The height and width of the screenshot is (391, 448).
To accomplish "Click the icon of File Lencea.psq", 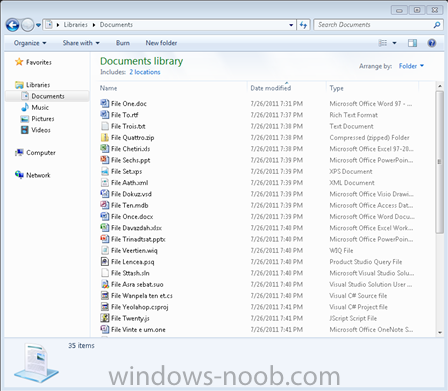I will 105,262.
